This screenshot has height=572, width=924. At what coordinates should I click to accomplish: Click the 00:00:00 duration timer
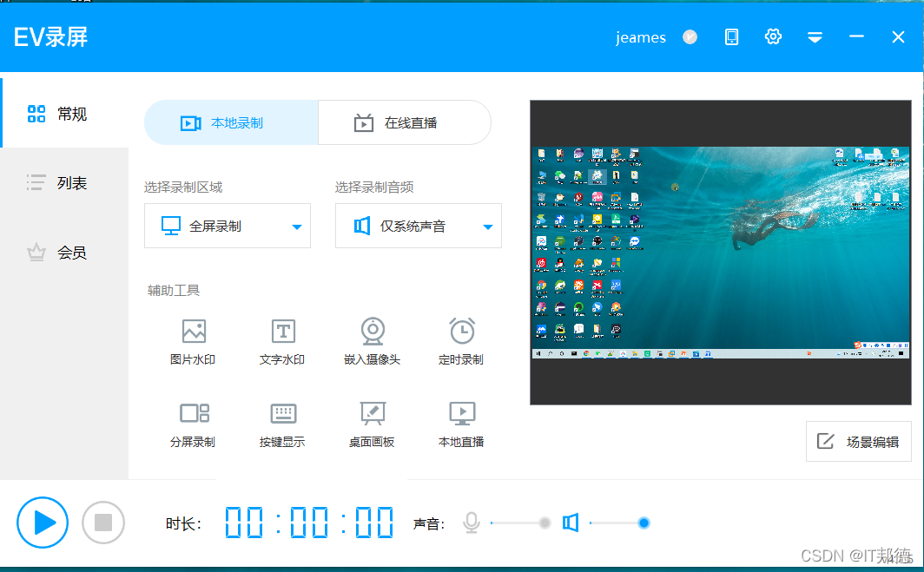click(309, 523)
